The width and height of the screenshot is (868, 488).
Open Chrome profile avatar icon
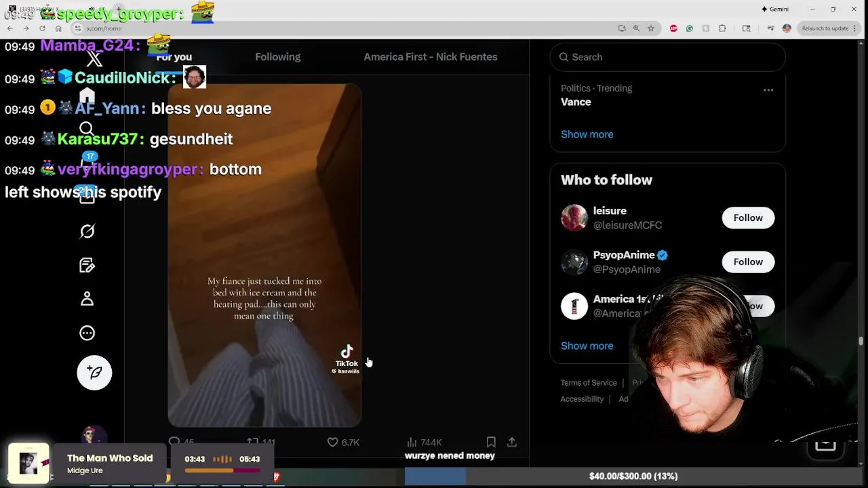pos(787,28)
